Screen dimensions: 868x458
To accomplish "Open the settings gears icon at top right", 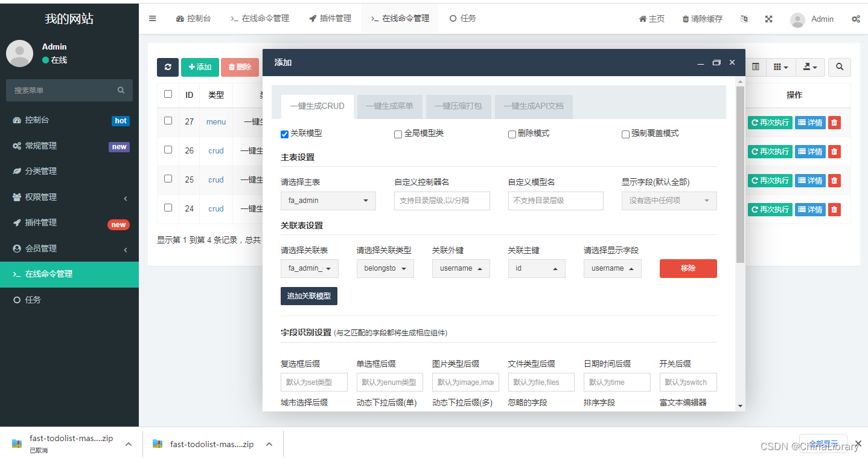I will [856, 19].
